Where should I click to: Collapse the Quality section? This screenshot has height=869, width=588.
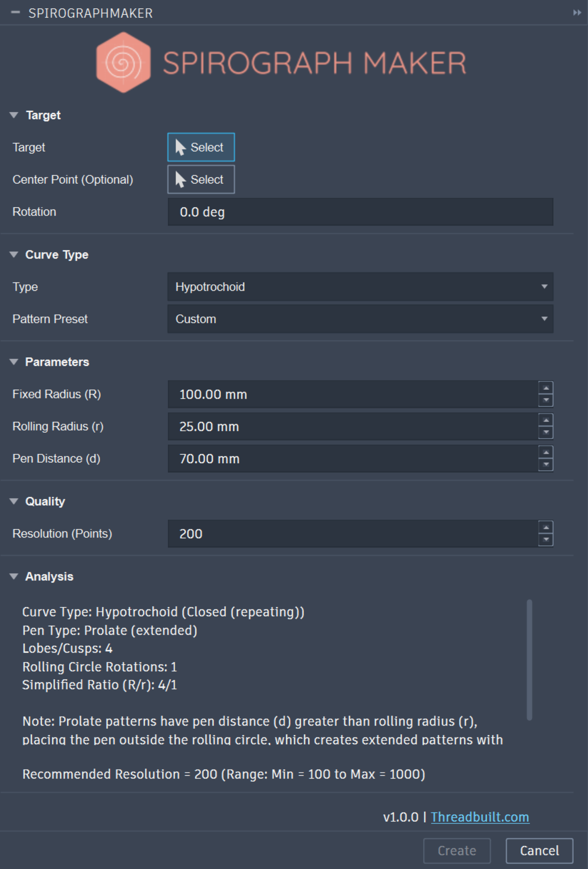(x=14, y=501)
